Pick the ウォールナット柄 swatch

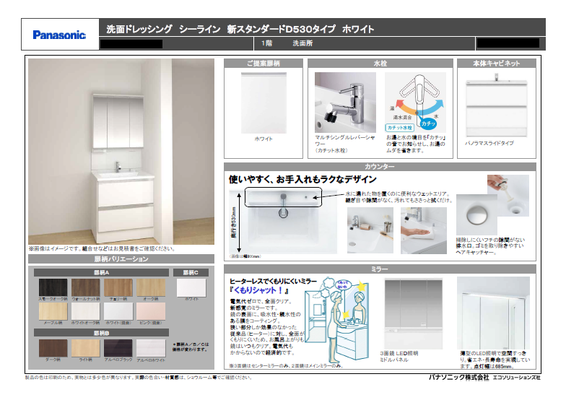pos(86,287)
